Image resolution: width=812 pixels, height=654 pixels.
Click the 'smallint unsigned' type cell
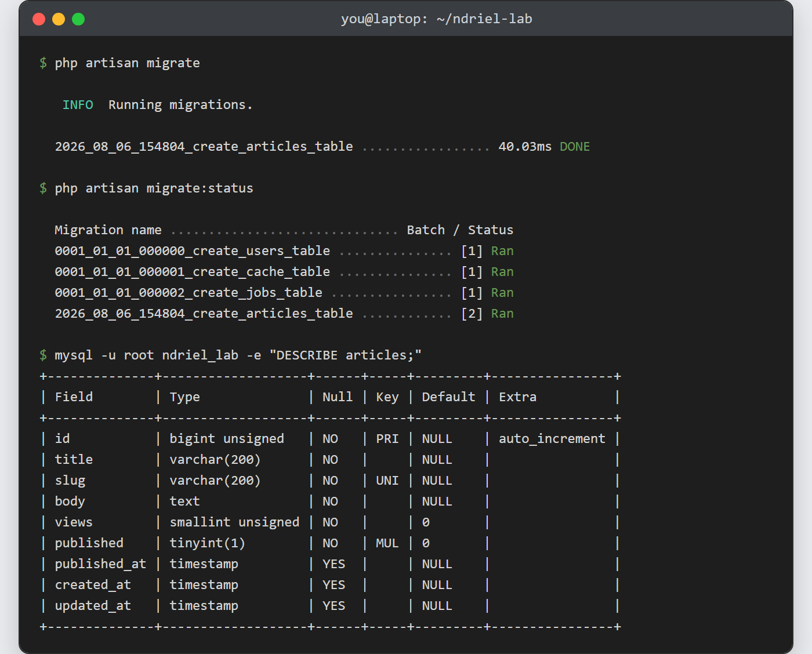234,522
